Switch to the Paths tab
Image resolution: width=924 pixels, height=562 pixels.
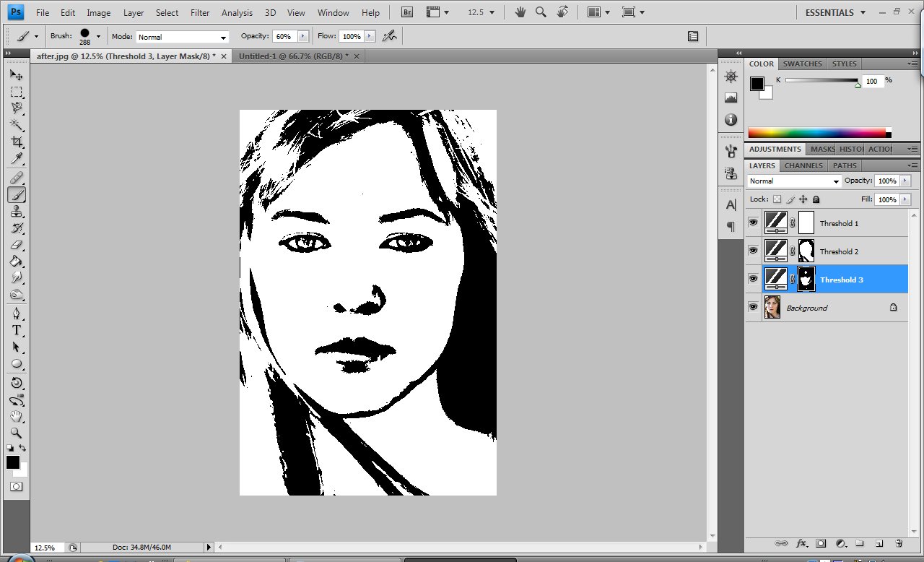(x=845, y=165)
